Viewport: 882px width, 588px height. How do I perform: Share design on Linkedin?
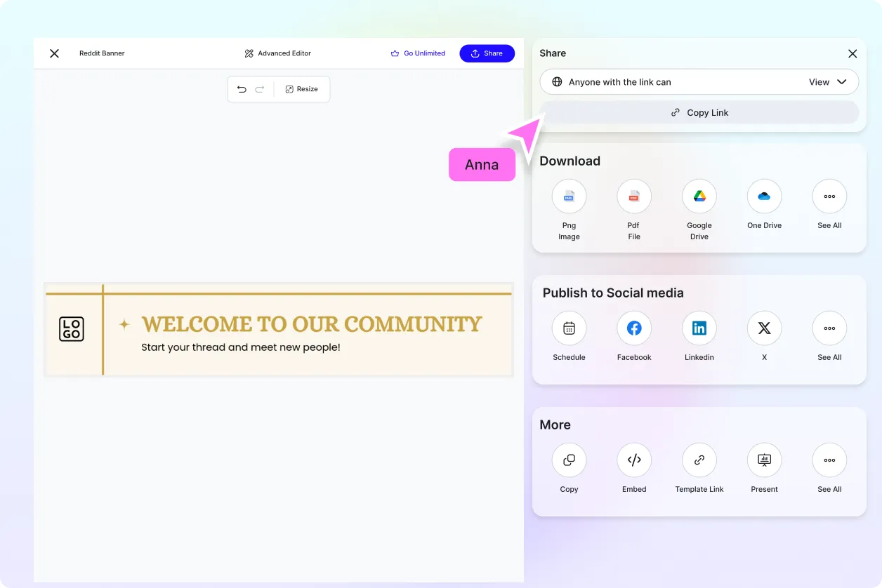[699, 328]
